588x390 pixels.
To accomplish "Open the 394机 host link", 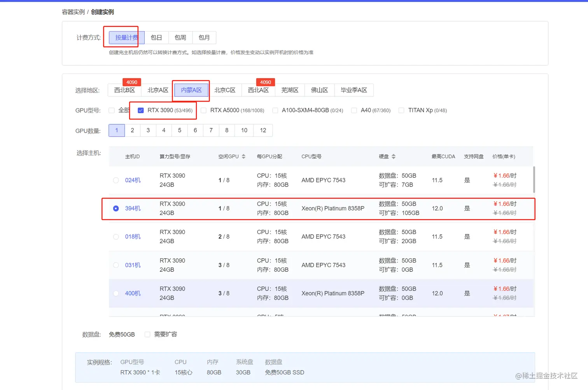I will click(133, 208).
